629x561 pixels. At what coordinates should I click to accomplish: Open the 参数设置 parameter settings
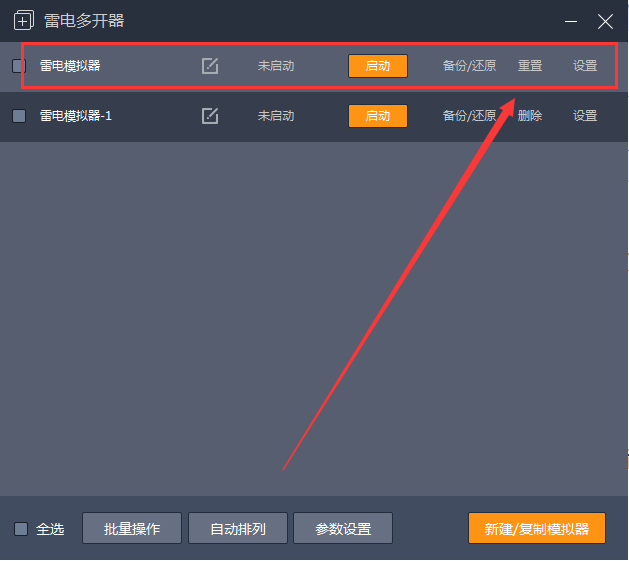coord(343,528)
